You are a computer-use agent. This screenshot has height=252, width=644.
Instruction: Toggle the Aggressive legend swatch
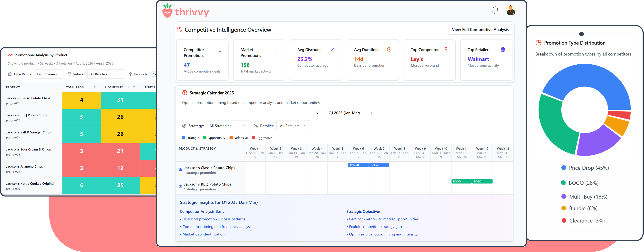(x=254, y=138)
